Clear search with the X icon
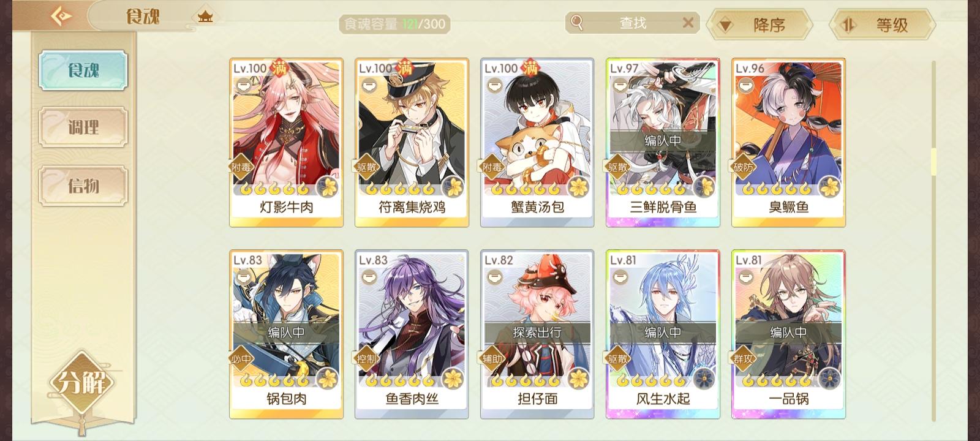The image size is (980, 441). (x=688, y=23)
